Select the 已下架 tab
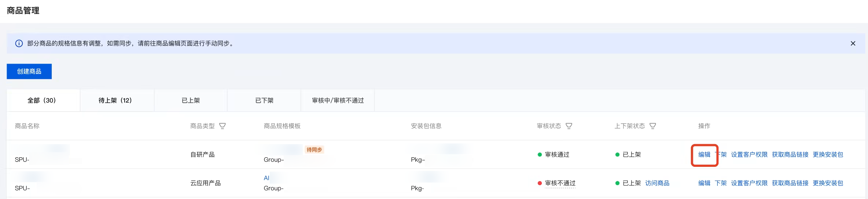Screen dimensions: 868x199 pyautogui.click(x=264, y=100)
